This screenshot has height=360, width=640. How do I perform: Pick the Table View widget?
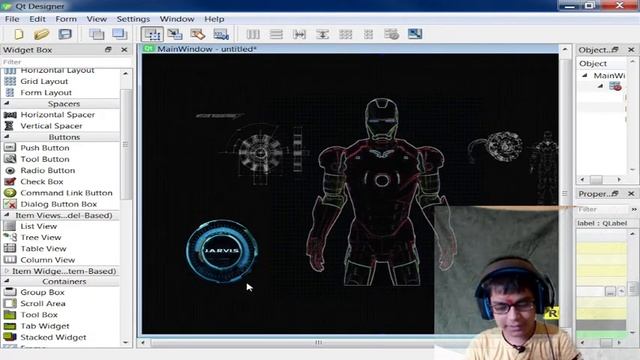tap(43, 249)
